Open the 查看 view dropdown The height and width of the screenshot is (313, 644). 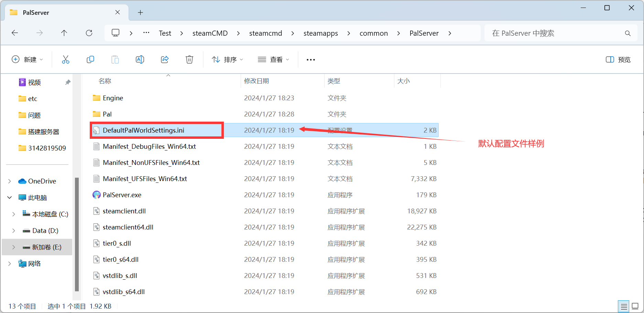coord(273,59)
